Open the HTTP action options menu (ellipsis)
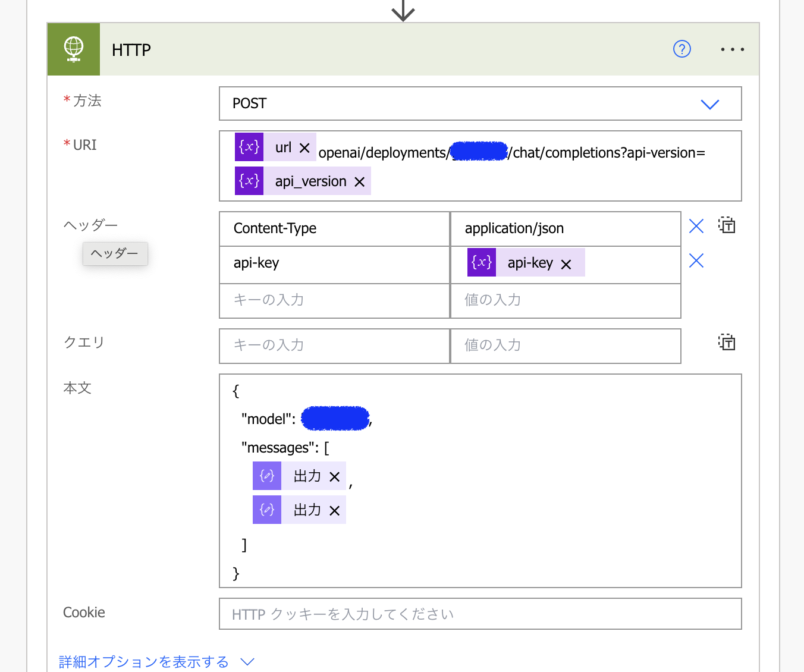 (732, 49)
